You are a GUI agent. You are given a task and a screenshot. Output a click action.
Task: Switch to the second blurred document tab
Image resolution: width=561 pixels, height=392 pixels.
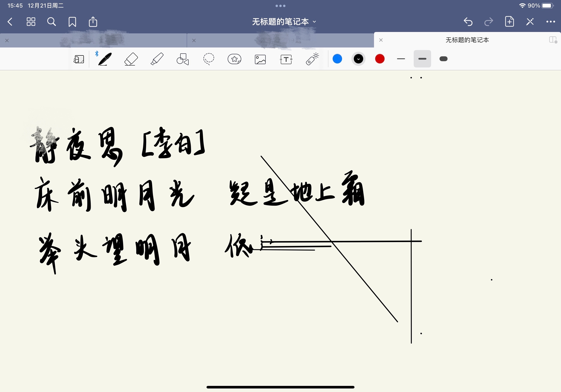click(x=280, y=41)
